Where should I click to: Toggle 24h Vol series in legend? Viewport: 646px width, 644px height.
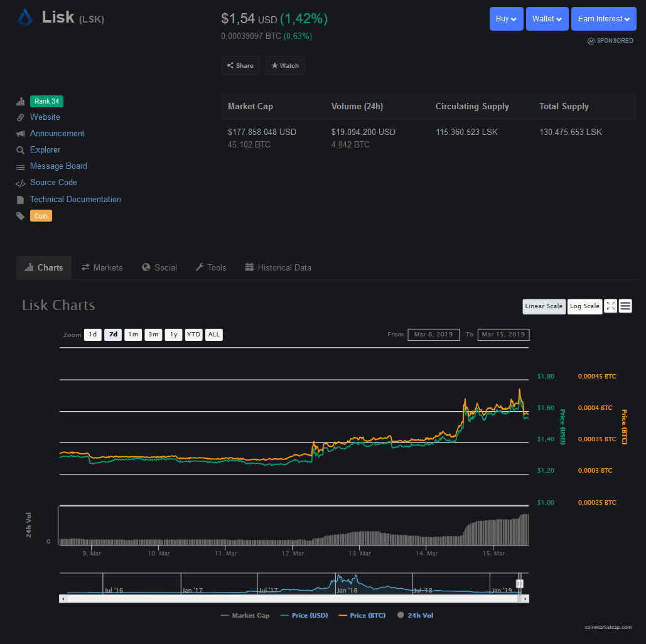tap(416, 615)
